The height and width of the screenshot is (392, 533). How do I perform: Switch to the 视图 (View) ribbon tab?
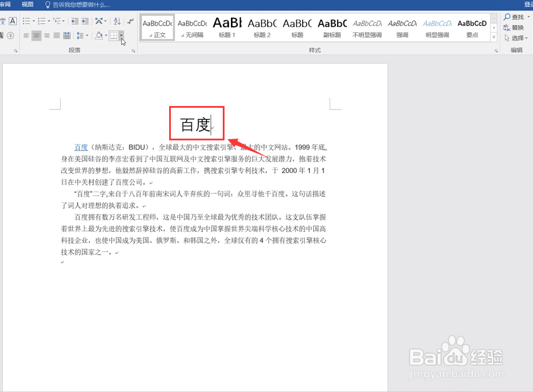coord(27,5)
